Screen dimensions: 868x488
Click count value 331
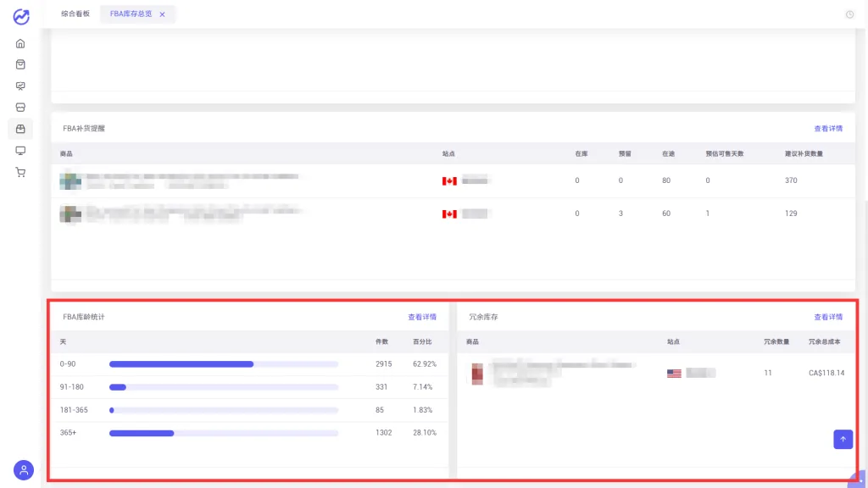[381, 387]
